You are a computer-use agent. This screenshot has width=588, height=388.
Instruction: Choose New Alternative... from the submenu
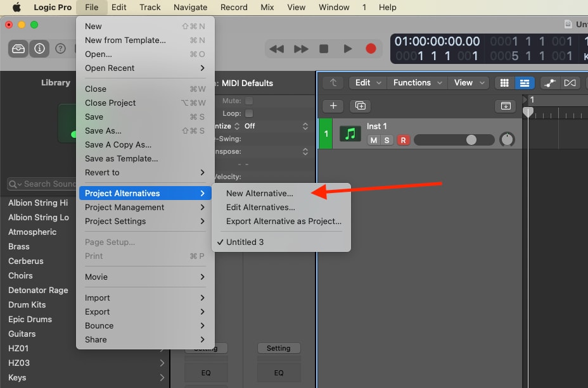281,194
